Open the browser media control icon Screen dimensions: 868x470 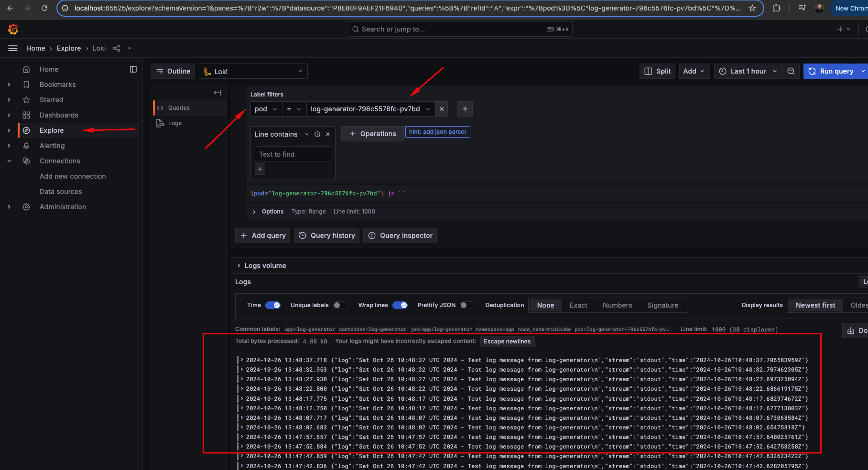click(802, 8)
